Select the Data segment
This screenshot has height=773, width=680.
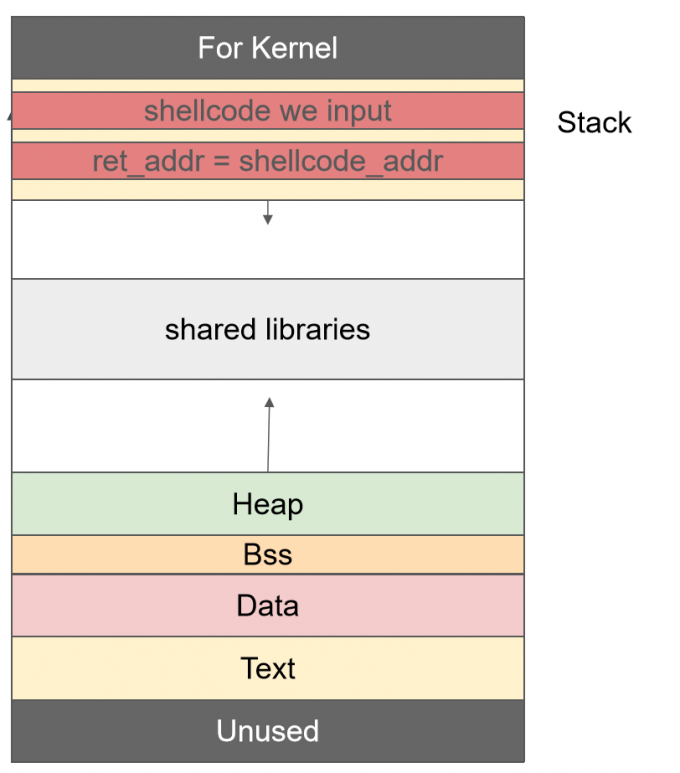tap(268, 605)
